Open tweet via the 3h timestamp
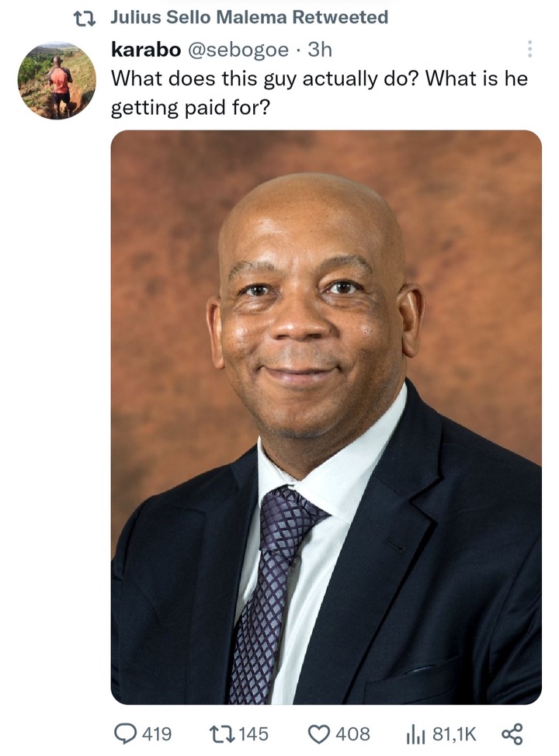The height and width of the screenshot is (756, 559). tap(320, 49)
